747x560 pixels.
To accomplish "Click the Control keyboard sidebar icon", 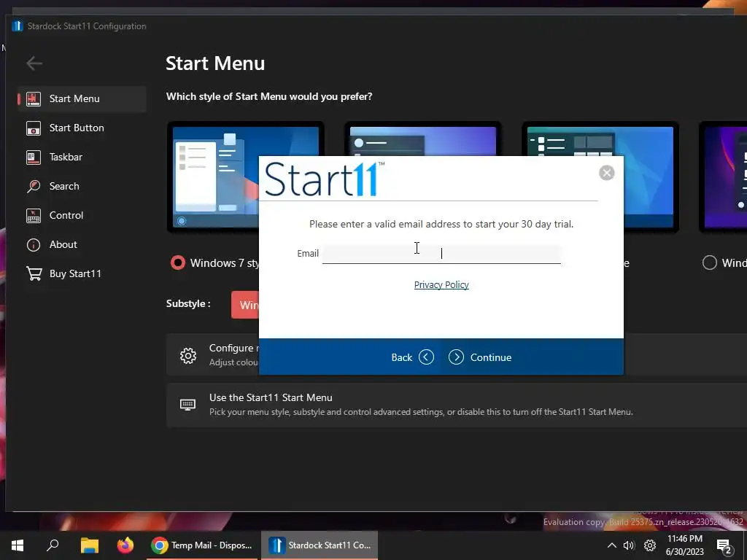I will click(34, 216).
